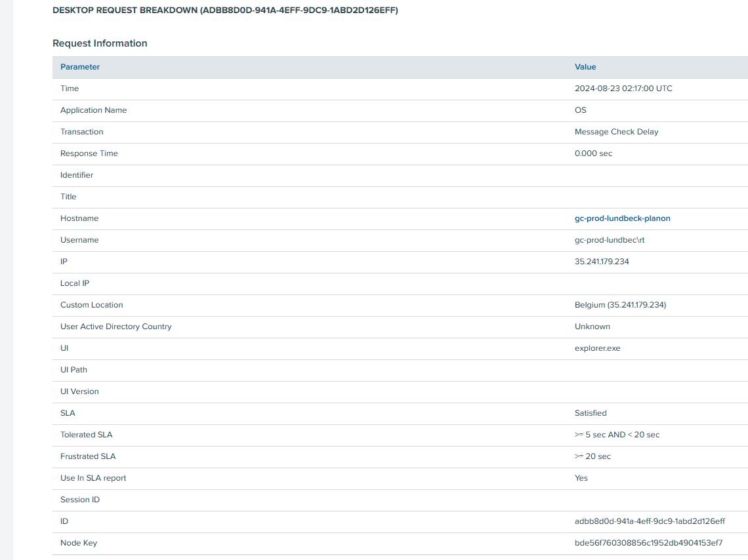Click the Message Check Delay transaction value
This screenshot has height=560, width=748.
[x=616, y=132]
